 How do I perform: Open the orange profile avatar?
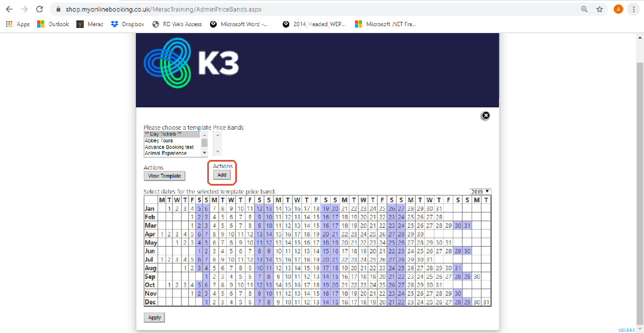[618, 9]
